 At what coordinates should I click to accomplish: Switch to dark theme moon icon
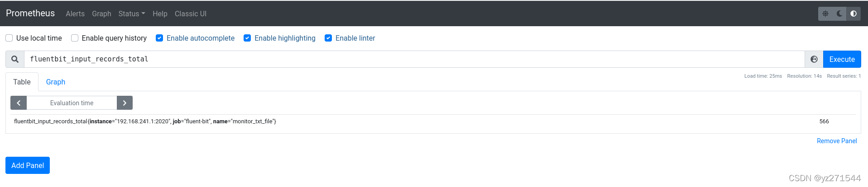839,14
